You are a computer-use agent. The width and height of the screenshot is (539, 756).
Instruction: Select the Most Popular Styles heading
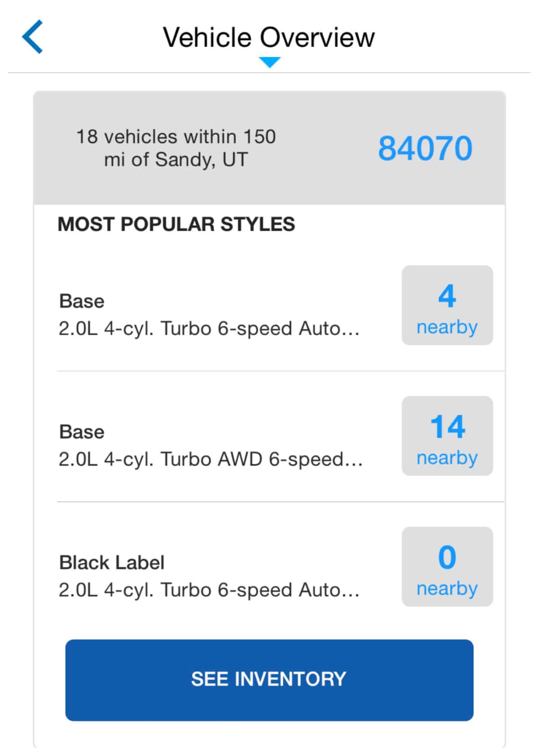click(x=176, y=224)
